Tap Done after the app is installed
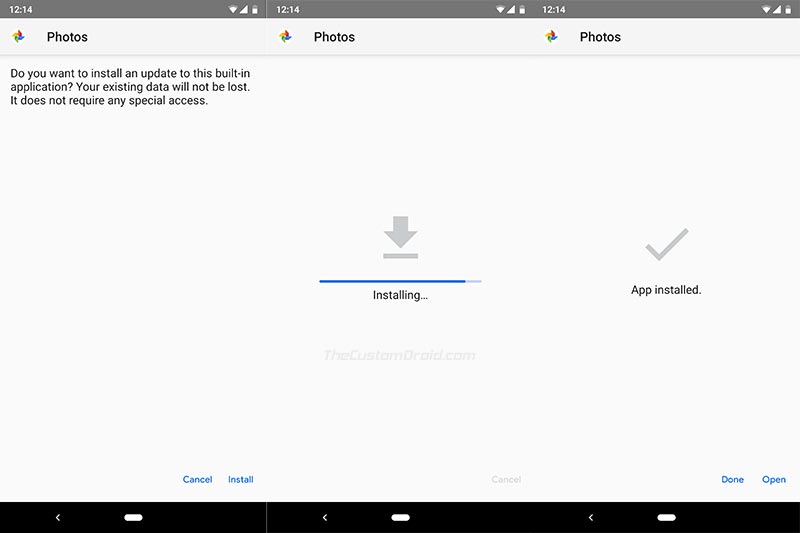800x533 pixels. click(732, 480)
